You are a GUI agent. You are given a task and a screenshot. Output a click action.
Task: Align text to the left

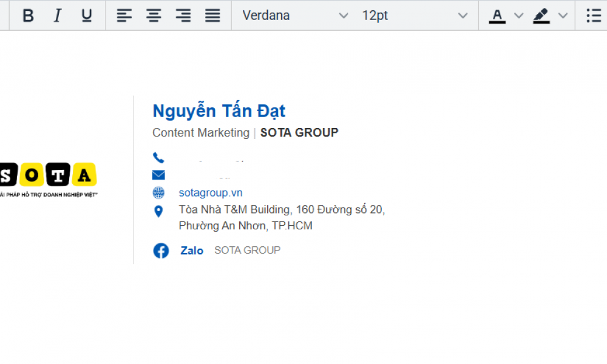pos(124,16)
